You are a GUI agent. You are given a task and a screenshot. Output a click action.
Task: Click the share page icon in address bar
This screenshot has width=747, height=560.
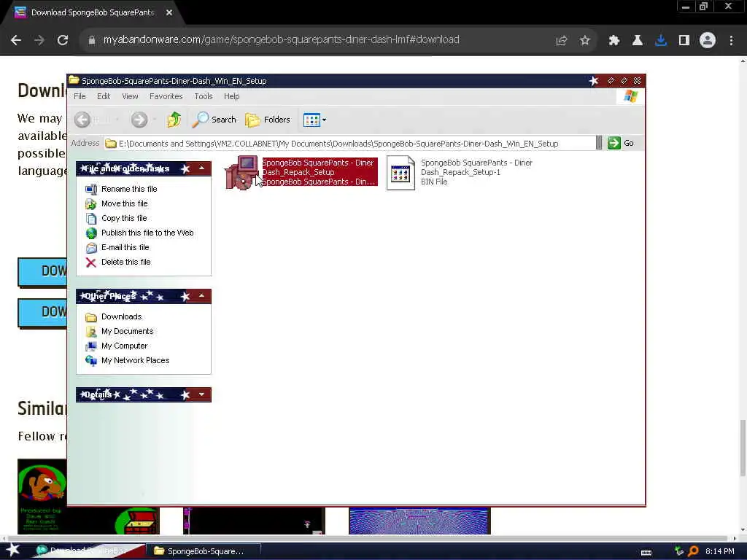pyautogui.click(x=561, y=41)
